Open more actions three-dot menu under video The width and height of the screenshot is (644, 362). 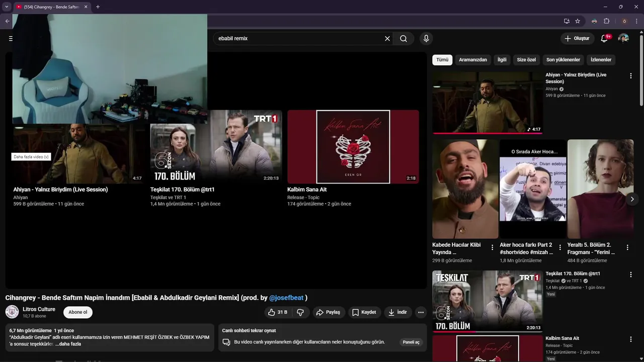click(x=421, y=312)
